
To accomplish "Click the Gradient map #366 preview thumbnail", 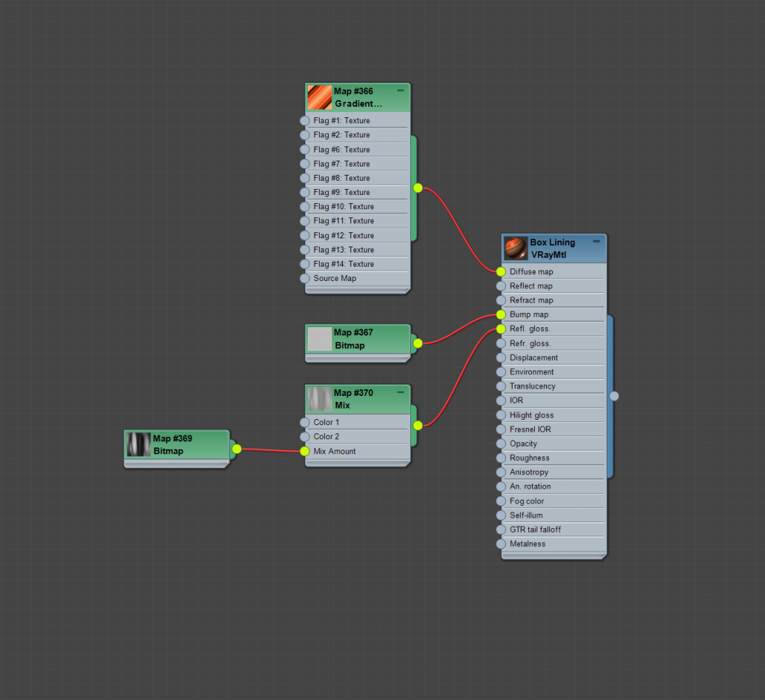I will (x=320, y=97).
